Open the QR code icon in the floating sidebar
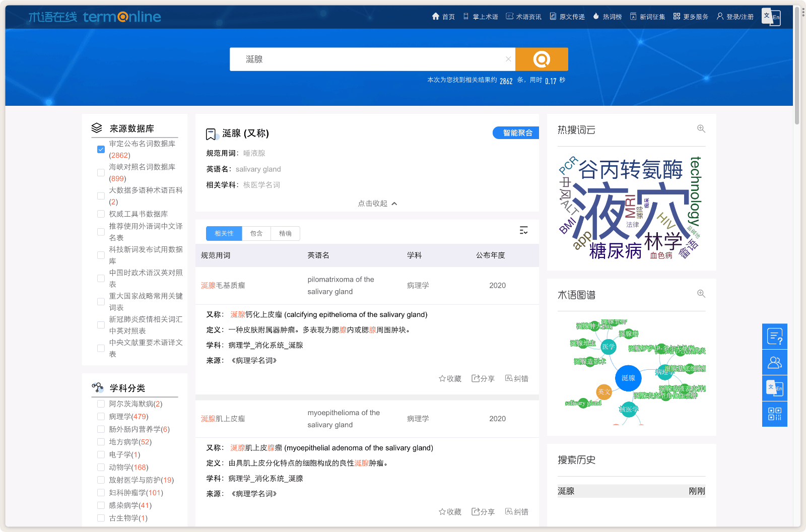This screenshot has height=532, width=806. pos(775,414)
